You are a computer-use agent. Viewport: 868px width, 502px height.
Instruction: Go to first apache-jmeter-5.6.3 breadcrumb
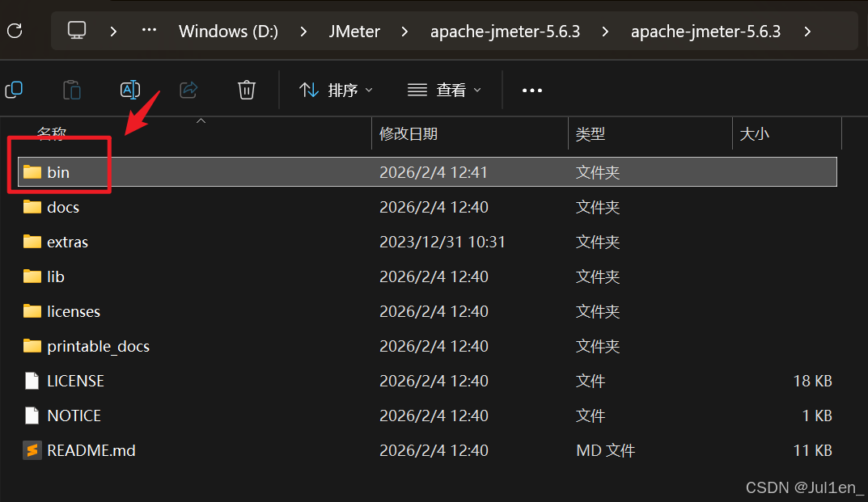point(505,31)
